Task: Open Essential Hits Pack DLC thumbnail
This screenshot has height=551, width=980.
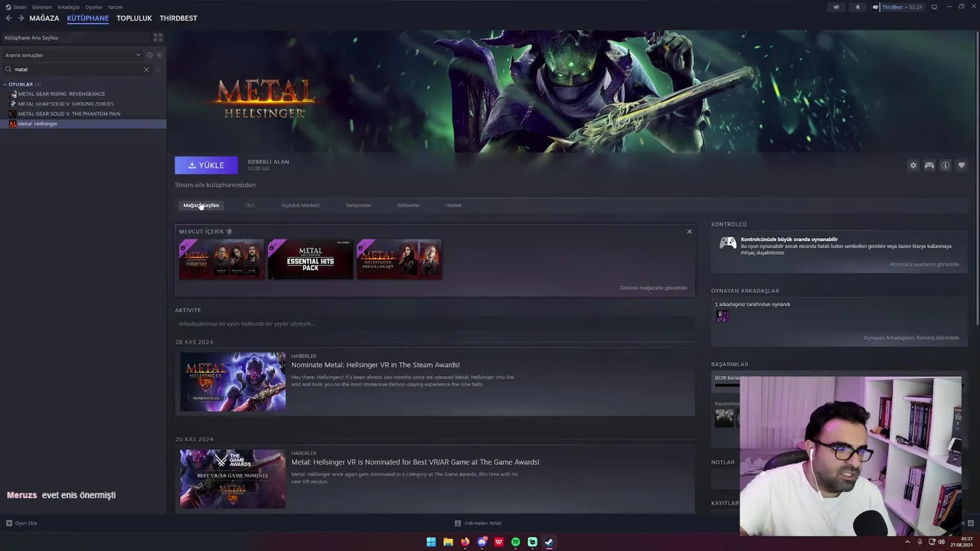Action: tap(310, 259)
